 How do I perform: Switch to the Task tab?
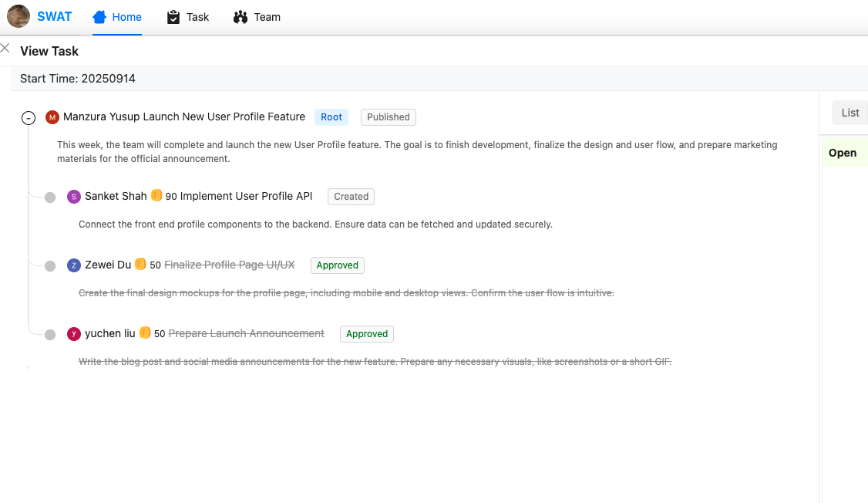point(197,17)
